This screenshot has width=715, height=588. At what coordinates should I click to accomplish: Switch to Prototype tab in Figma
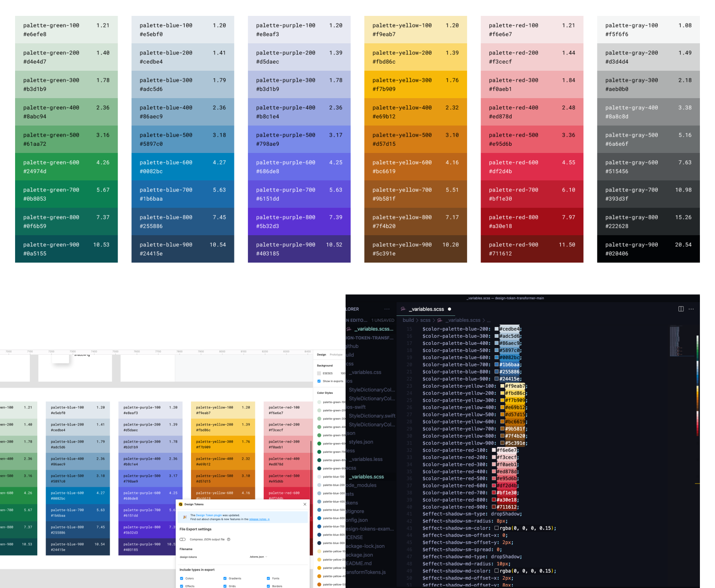(x=336, y=355)
